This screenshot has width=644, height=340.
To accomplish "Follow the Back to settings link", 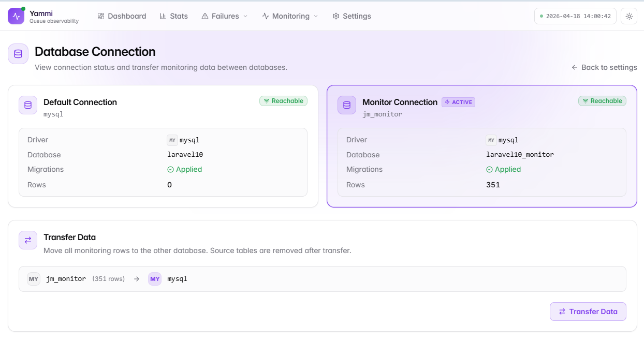I will click(x=604, y=67).
